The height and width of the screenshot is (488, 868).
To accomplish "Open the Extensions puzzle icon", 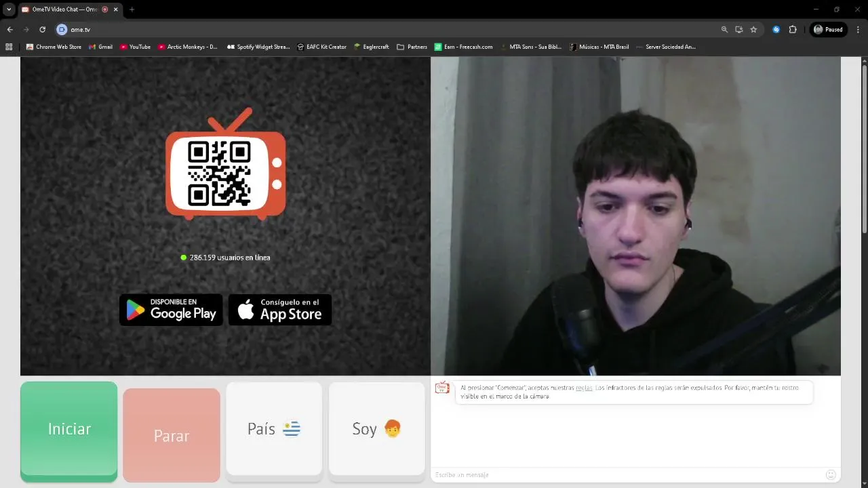I will [793, 29].
